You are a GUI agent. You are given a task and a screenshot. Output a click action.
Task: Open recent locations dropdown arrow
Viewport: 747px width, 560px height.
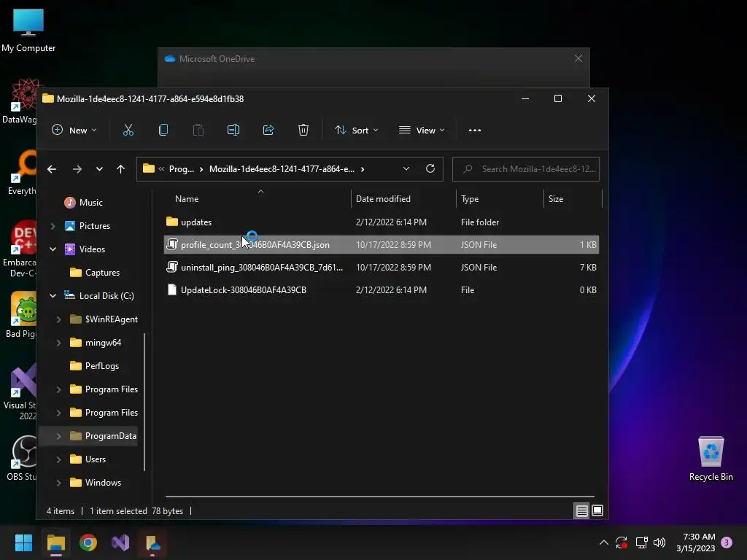pos(99,169)
